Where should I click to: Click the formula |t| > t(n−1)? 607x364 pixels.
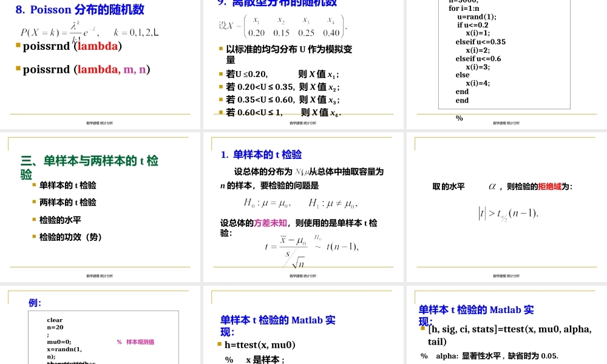508,214
